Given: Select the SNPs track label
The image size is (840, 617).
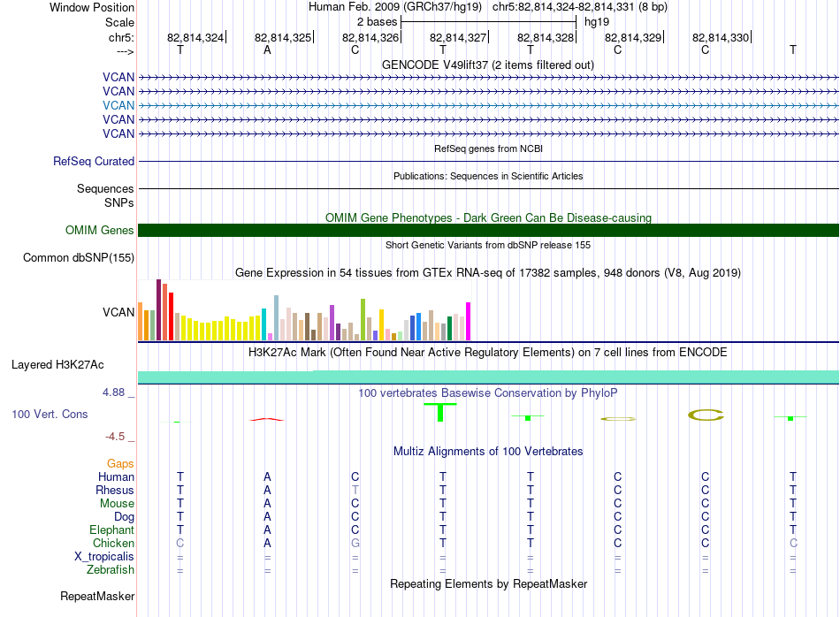Looking at the screenshot, I should pyautogui.click(x=119, y=203).
